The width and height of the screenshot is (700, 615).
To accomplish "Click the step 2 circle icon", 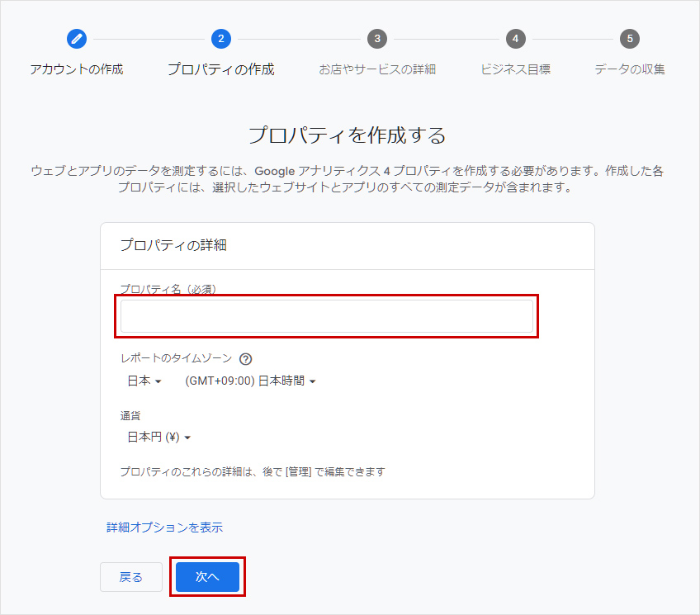I will (220, 39).
